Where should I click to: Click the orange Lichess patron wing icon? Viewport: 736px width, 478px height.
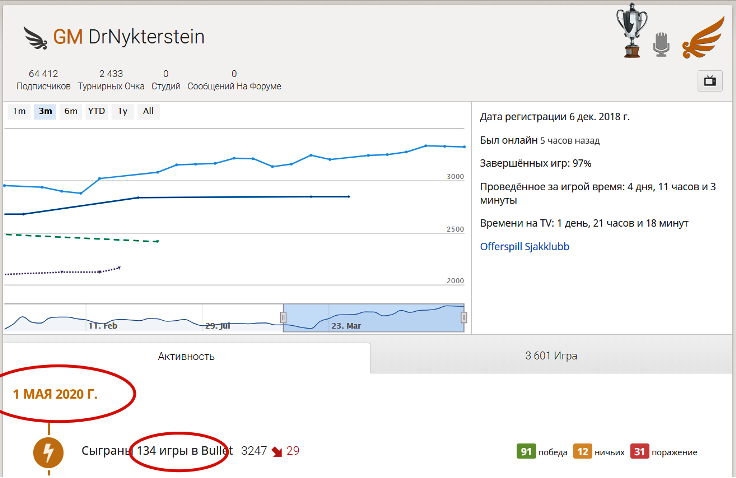coord(702,38)
